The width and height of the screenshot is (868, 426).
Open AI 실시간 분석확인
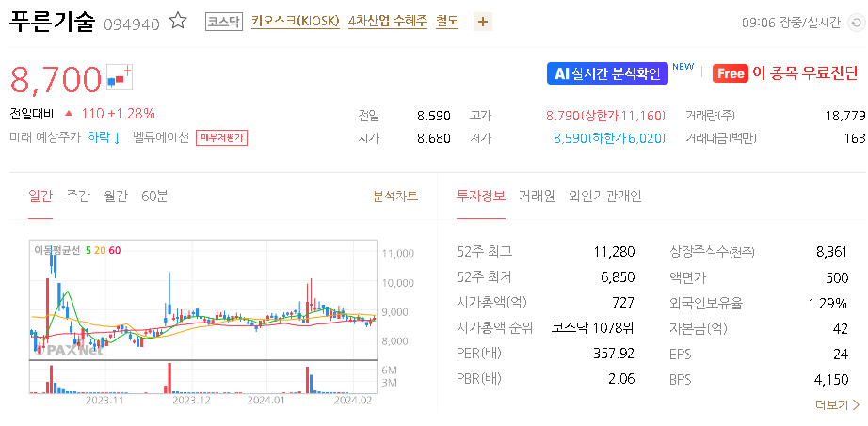(x=607, y=73)
